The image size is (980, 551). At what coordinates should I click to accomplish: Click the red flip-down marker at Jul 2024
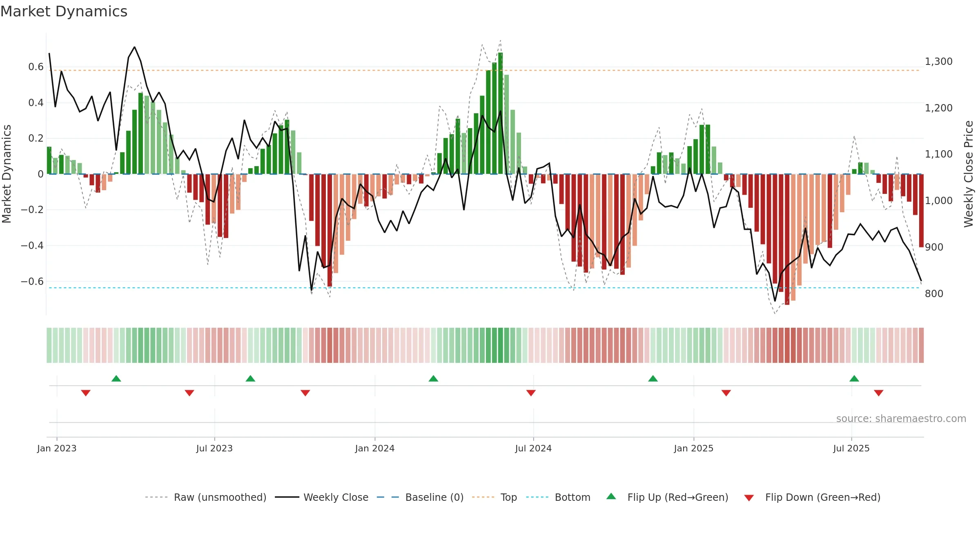click(531, 393)
